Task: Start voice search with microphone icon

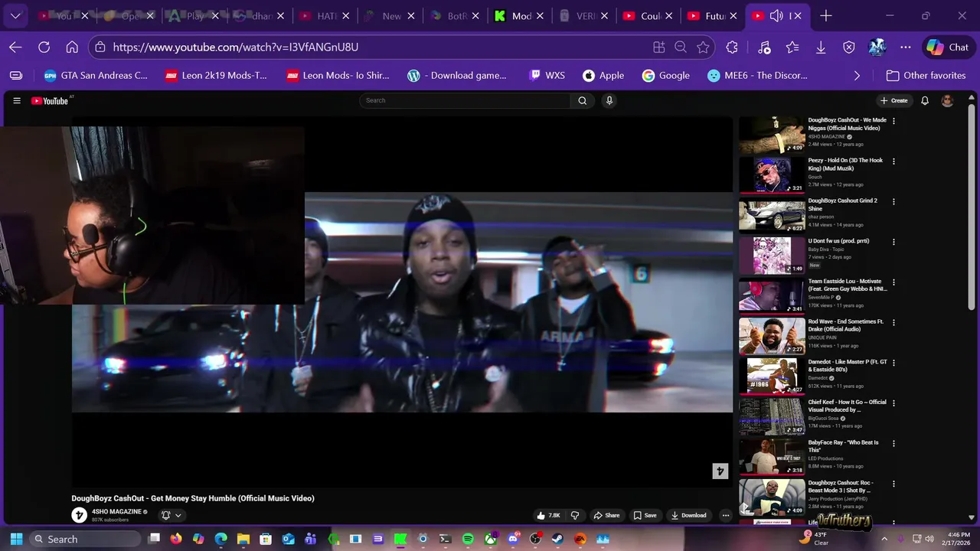Action: (609, 100)
